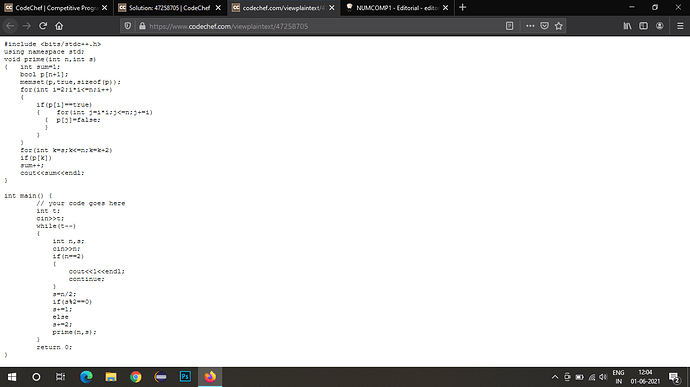Click 'memset(p,true,sizeof(p));' line
Viewport: 690px width, 387px height.
[x=70, y=82]
